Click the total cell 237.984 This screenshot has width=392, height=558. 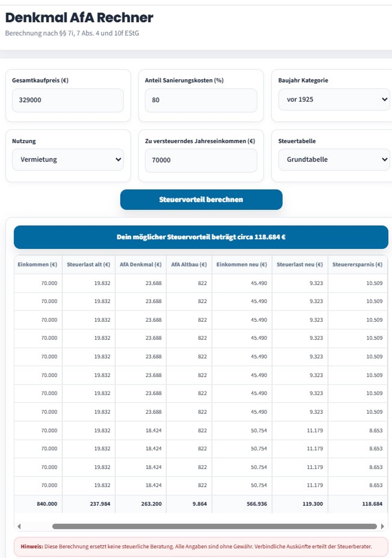point(89,504)
